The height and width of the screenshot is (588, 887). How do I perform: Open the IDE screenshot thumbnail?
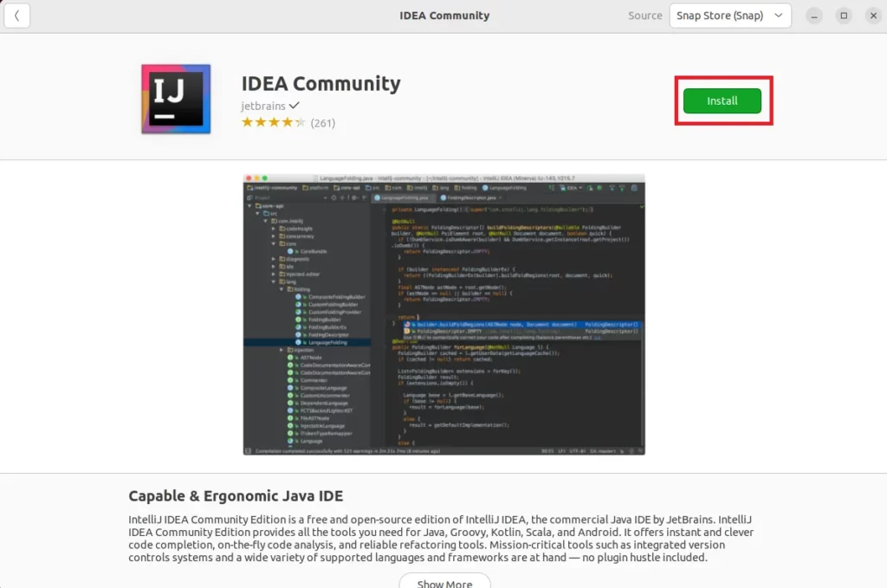(444, 314)
